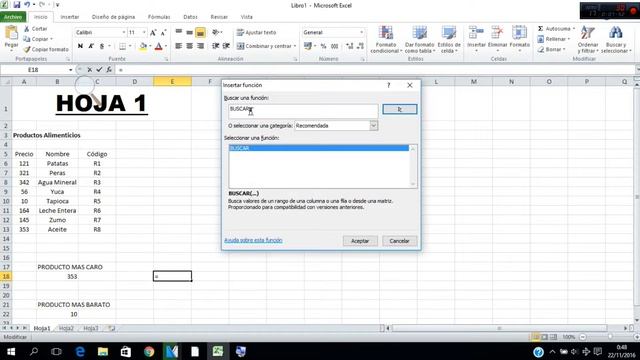Toggle italic K formatting
This screenshot has height=360, width=640.
(x=91, y=46)
